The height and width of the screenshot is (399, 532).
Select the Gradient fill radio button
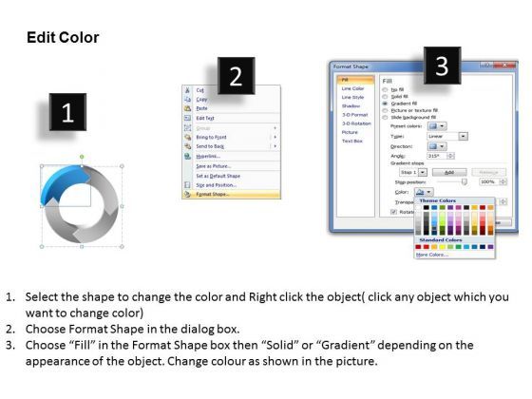(385, 104)
